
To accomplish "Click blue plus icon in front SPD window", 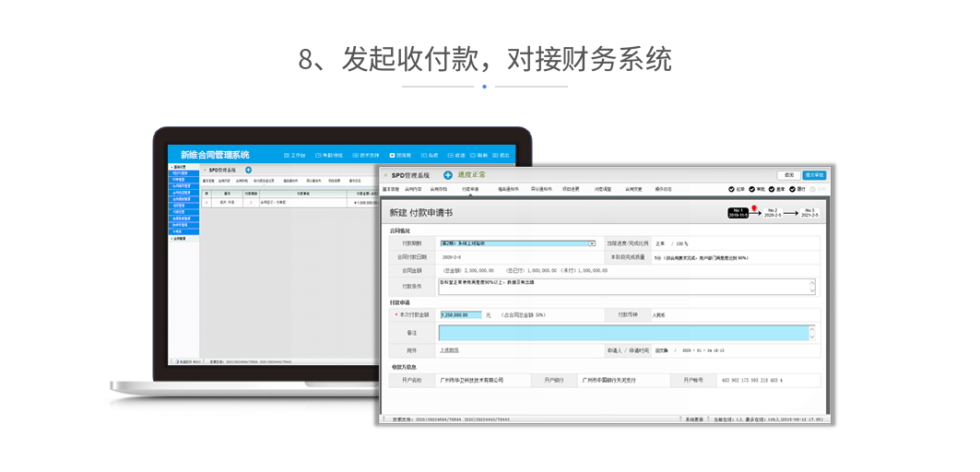I will coord(447,175).
